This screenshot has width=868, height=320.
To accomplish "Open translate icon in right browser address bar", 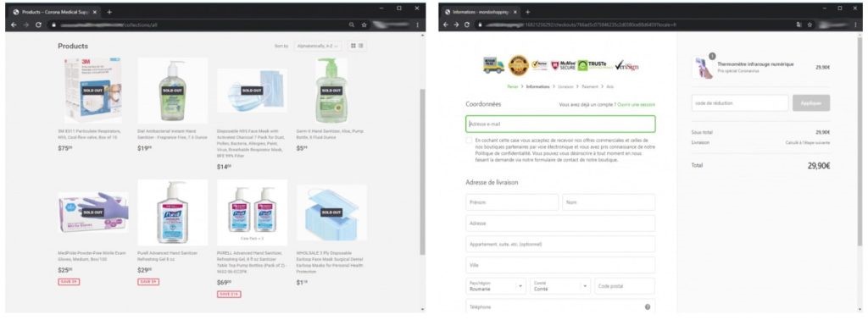I will click(798, 25).
